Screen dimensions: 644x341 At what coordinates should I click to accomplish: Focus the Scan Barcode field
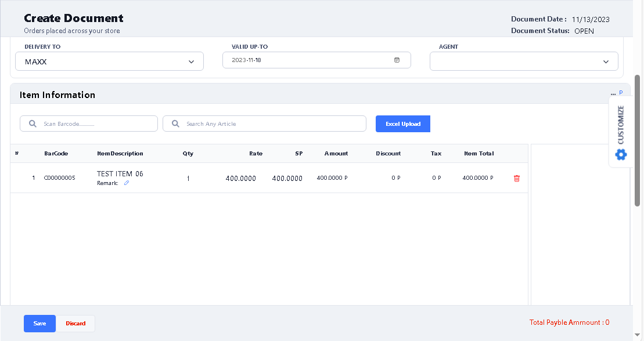point(89,124)
